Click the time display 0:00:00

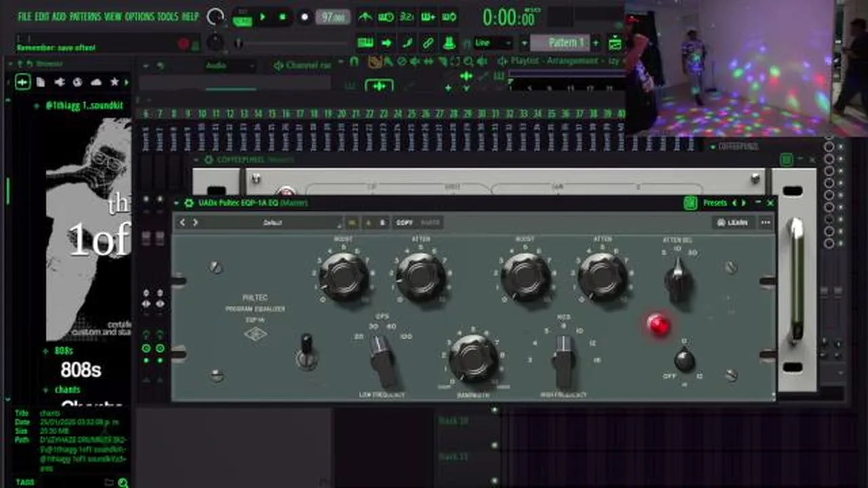click(x=508, y=18)
